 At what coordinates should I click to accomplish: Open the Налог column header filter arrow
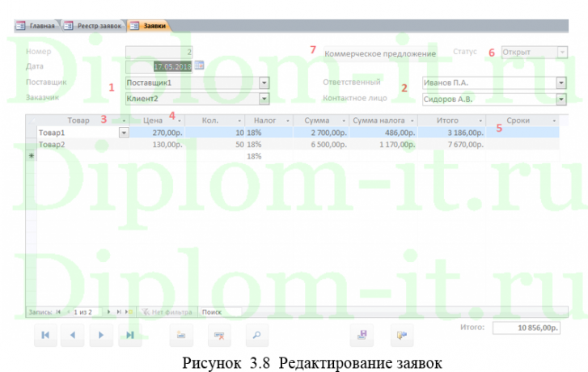pyautogui.click(x=288, y=120)
